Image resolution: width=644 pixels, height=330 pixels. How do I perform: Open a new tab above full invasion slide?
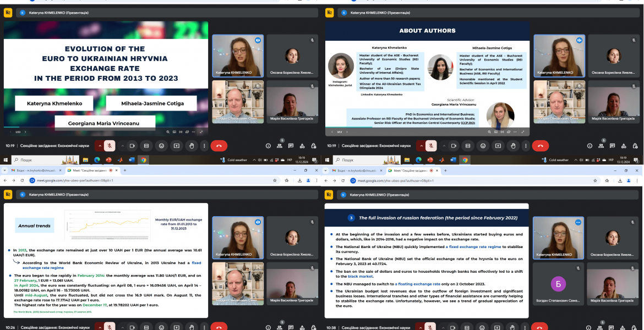point(445,170)
